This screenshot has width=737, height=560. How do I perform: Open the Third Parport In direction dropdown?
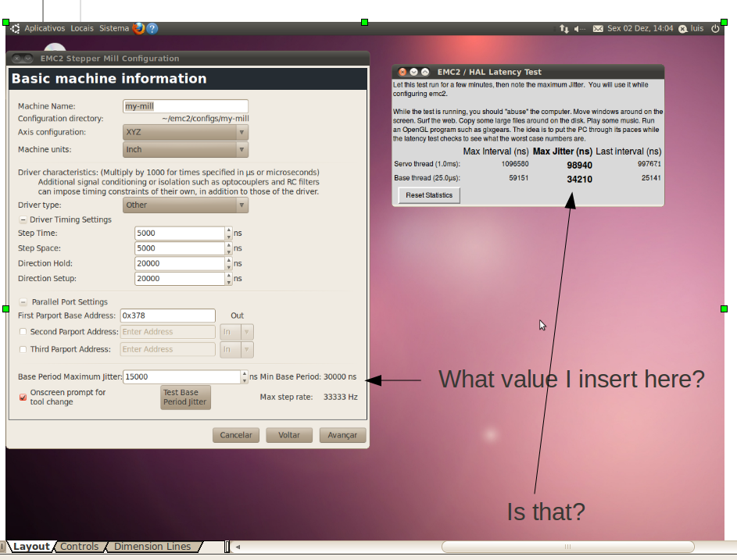pyautogui.click(x=237, y=349)
